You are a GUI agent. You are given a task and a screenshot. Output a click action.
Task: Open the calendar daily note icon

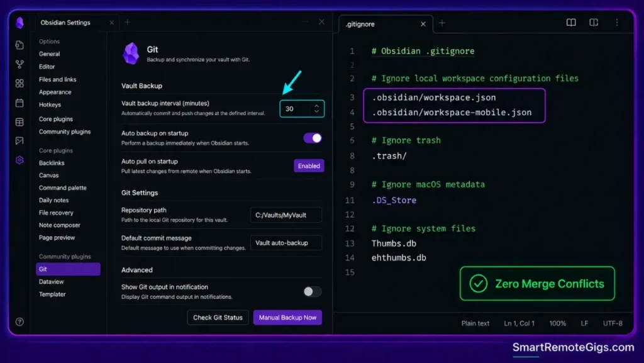point(19,103)
